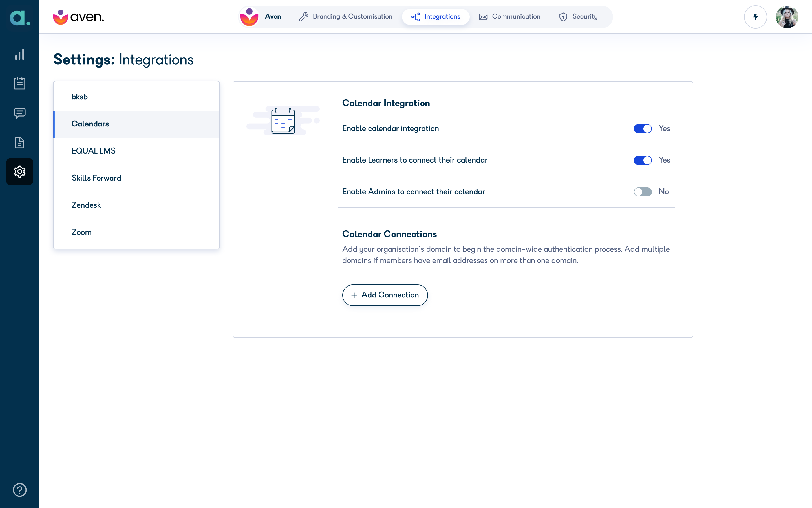The width and height of the screenshot is (812, 508).
Task: Click the shield Security icon
Action: coord(563,17)
